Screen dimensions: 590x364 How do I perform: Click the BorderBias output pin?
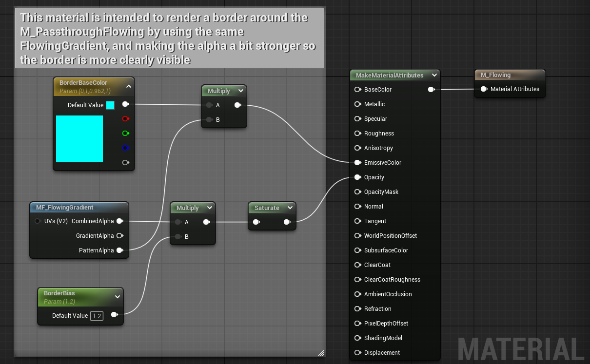click(x=115, y=315)
